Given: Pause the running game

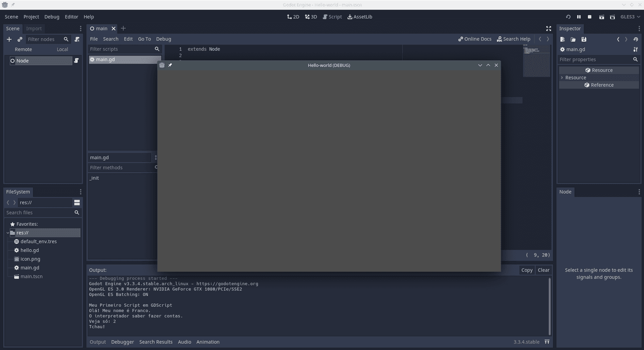Looking at the screenshot, I should pyautogui.click(x=579, y=17).
